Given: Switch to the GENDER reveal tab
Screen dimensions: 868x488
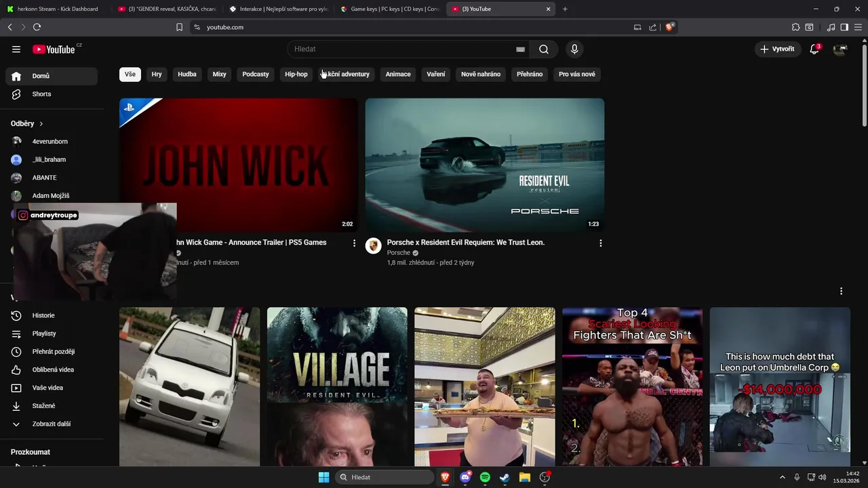Looking at the screenshot, I should click(167, 9).
